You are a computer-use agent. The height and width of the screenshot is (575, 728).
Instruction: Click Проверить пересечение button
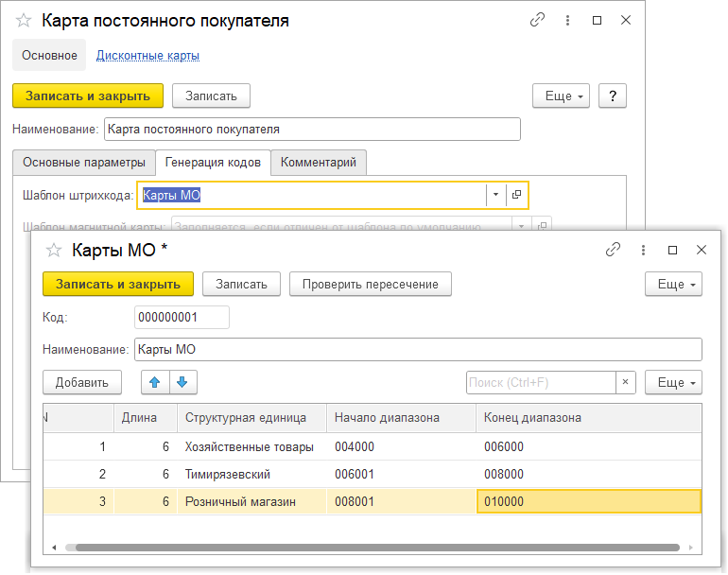(371, 285)
